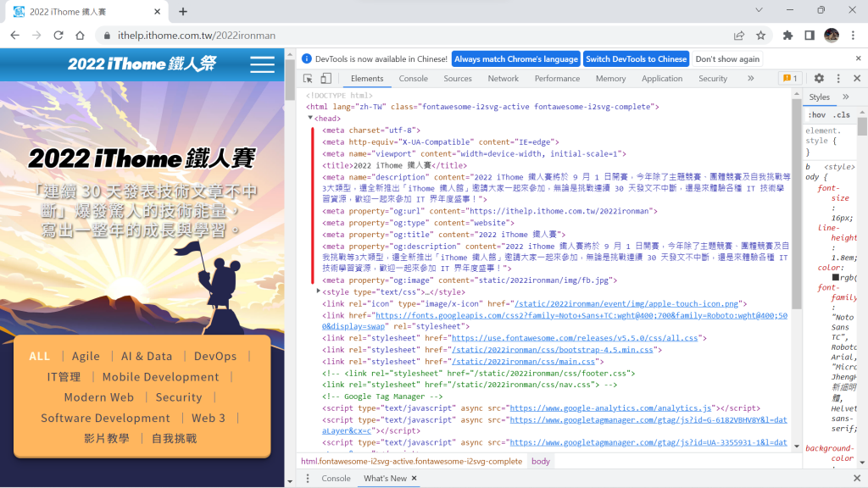Open the apple-touch-icon.png href link
The height and width of the screenshot is (488, 868).
(626, 303)
